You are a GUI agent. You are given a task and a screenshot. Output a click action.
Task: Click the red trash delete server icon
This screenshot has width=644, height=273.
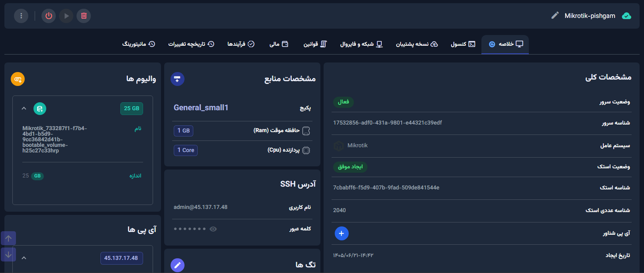(x=84, y=16)
